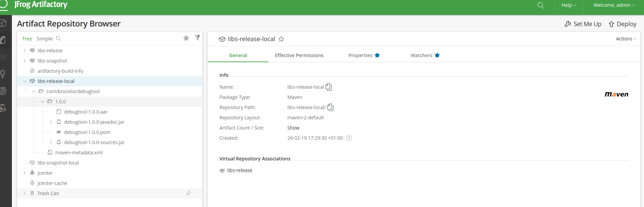644x207 pixels.
Task: Click Show for Artifact Count / Size
Action: (x=293, y=128)
